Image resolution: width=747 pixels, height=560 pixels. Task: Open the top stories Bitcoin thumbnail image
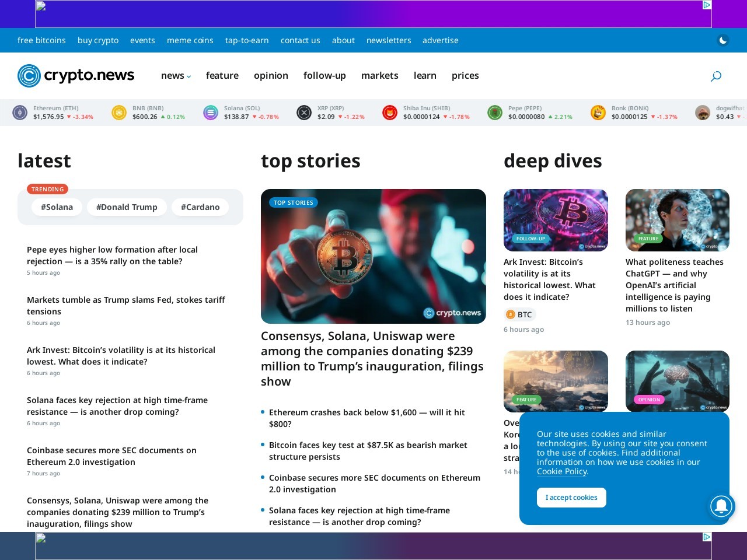pyautogui.click(x=373, y=256)
